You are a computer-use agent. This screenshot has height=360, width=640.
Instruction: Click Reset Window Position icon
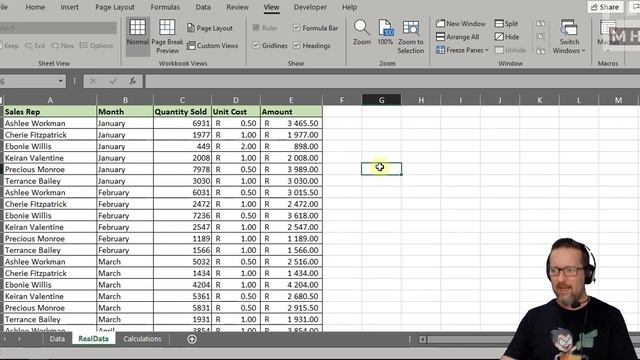540,51
